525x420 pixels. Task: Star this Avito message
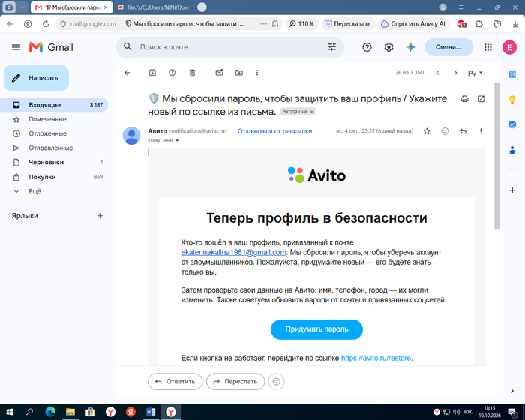point(427,131)
